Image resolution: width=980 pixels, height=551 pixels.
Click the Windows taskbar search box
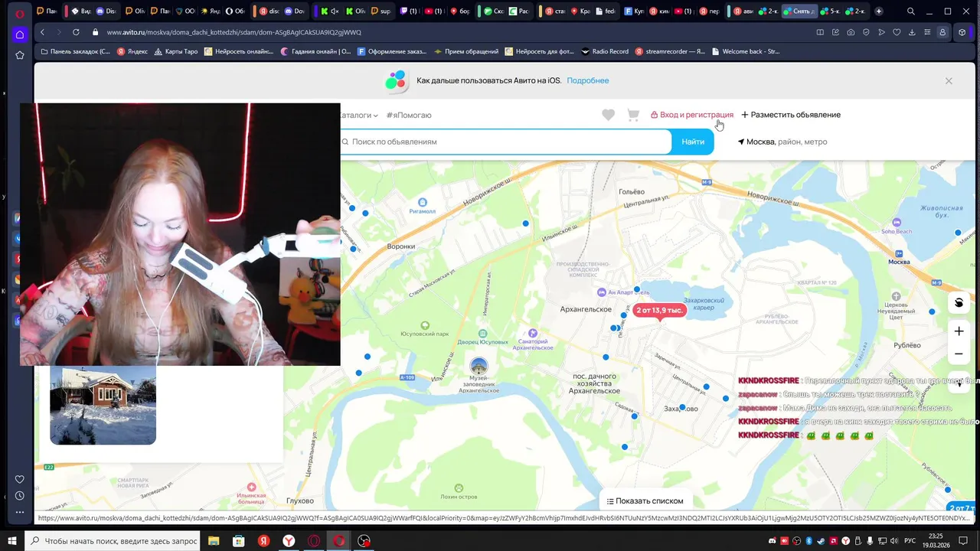coord(113,541)
